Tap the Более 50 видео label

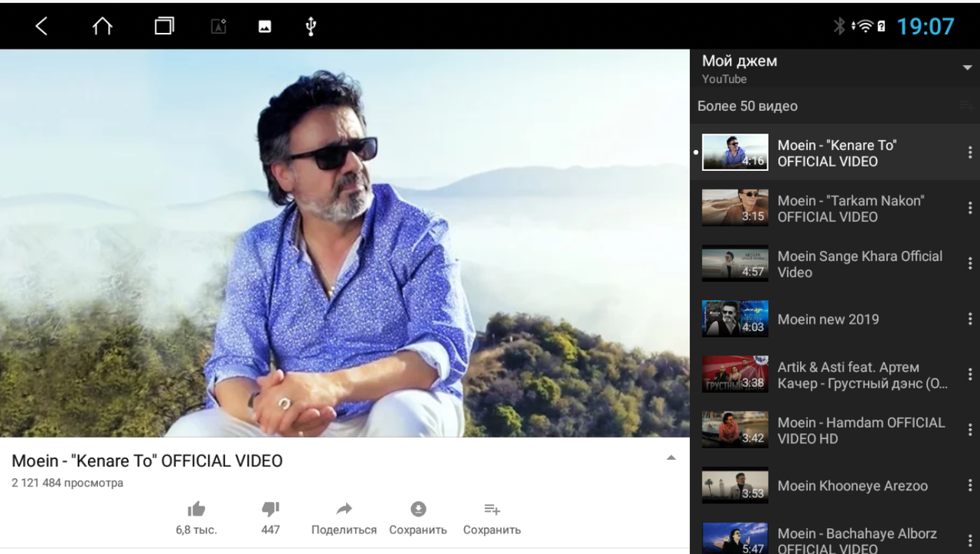click(747, 107)
